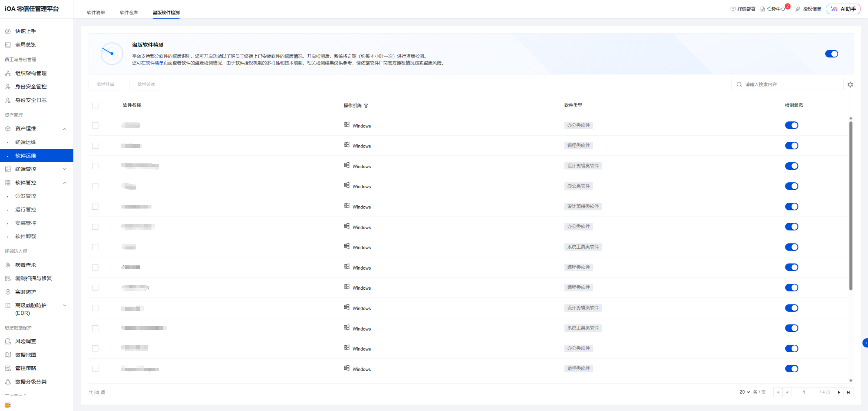Switch to the 软件仓库 tab

[x=129, y=13]
